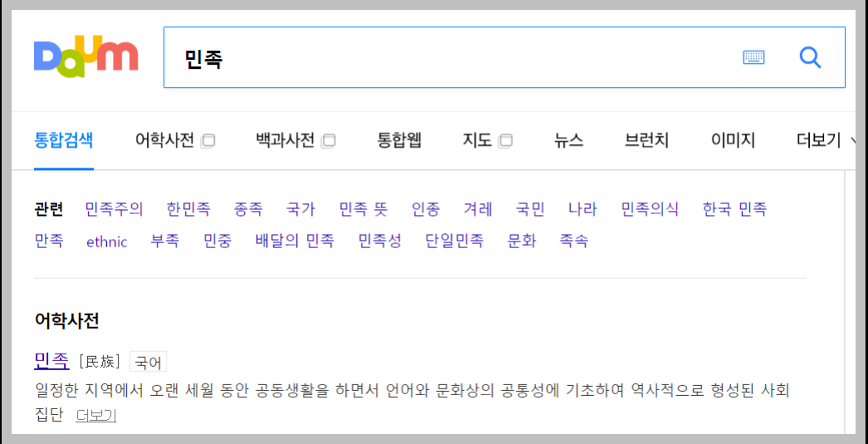Switch to the 통합웹 tab
Viewport: 868px width, 444px height.
399,140
